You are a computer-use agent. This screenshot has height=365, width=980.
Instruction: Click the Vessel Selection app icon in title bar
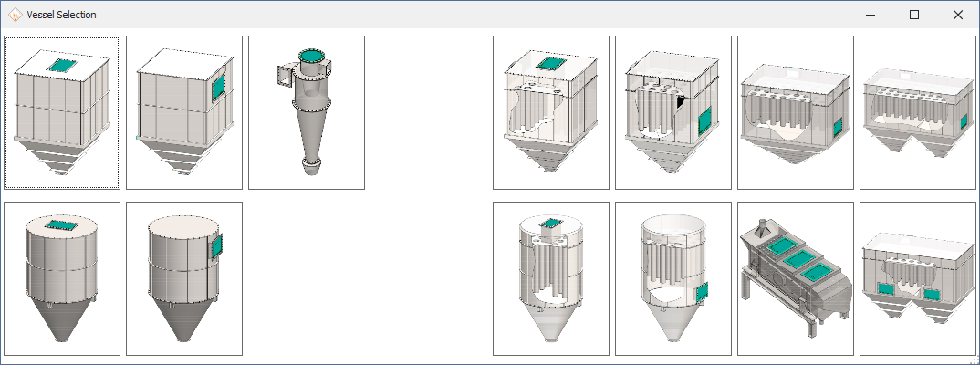pos(16,15)
